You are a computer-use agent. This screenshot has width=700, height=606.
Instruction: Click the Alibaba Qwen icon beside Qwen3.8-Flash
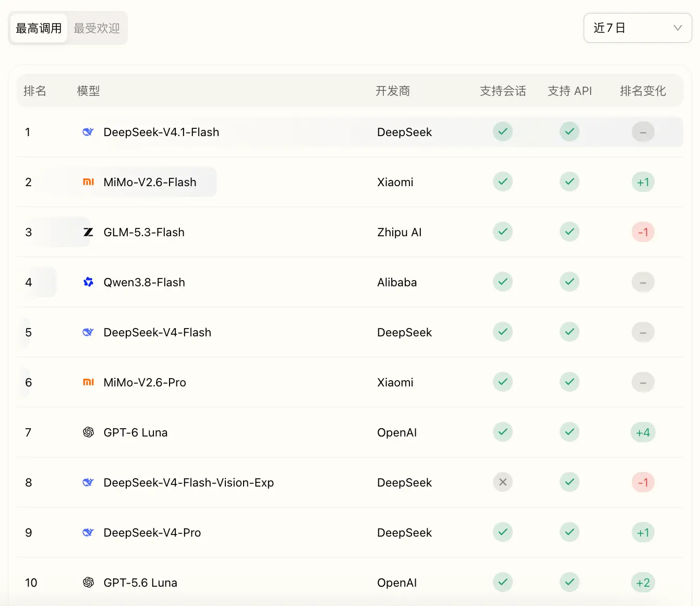pos(88,282)
